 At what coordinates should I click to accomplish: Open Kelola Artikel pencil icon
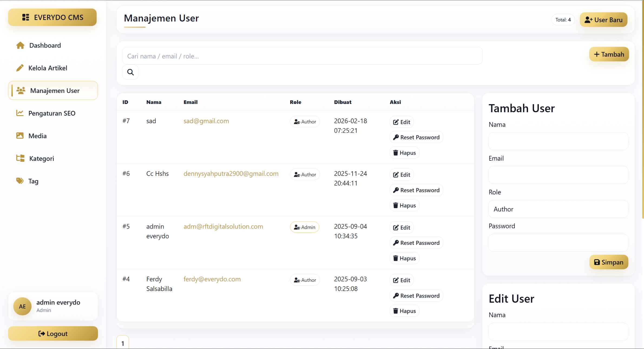tap(20, 68)
